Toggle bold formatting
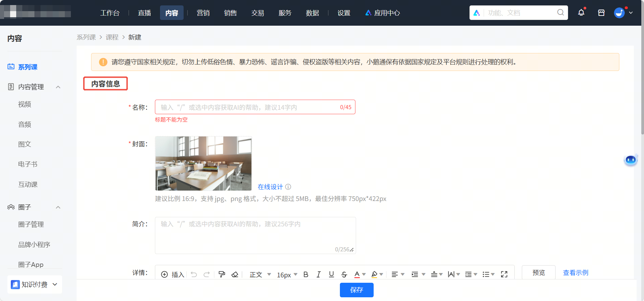This screenshot has height=301, width=644. tap(306, 274)
